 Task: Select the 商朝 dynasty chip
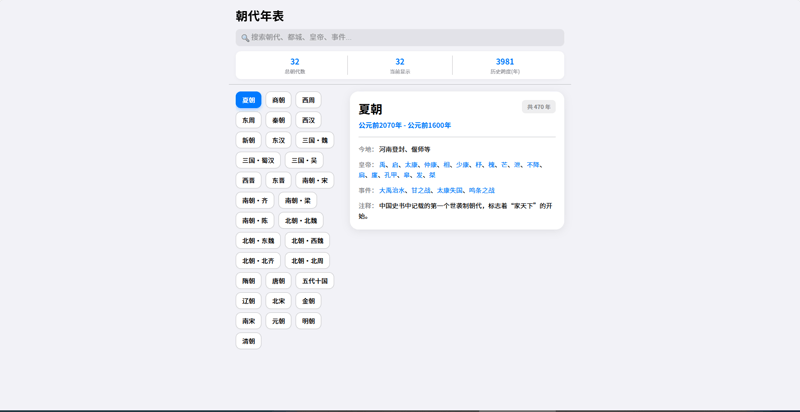click(279, 100)
